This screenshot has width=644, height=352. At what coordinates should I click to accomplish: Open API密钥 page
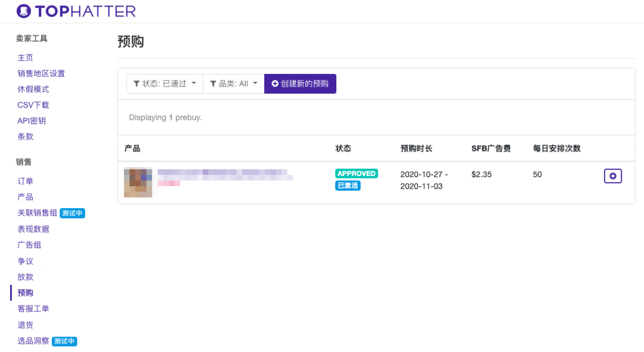[31, 121]
